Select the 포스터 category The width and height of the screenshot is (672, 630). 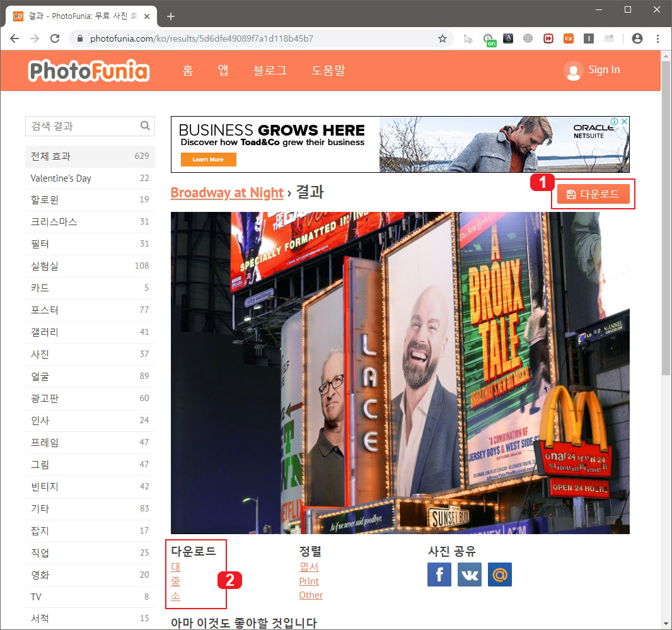coord(90,310)
